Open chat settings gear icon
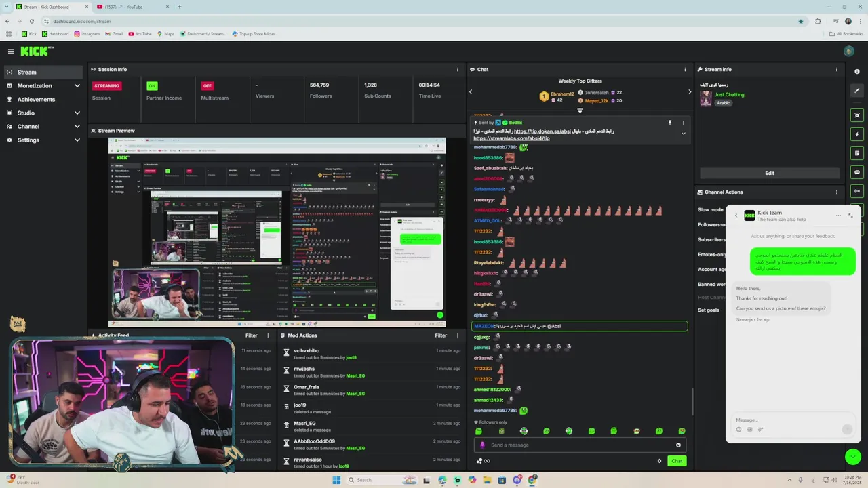 [x=659, y=461]
